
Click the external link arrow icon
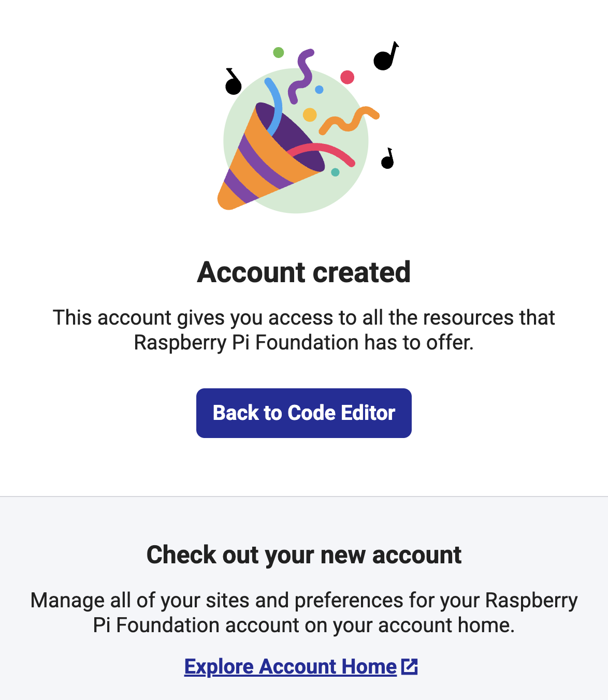410,667
